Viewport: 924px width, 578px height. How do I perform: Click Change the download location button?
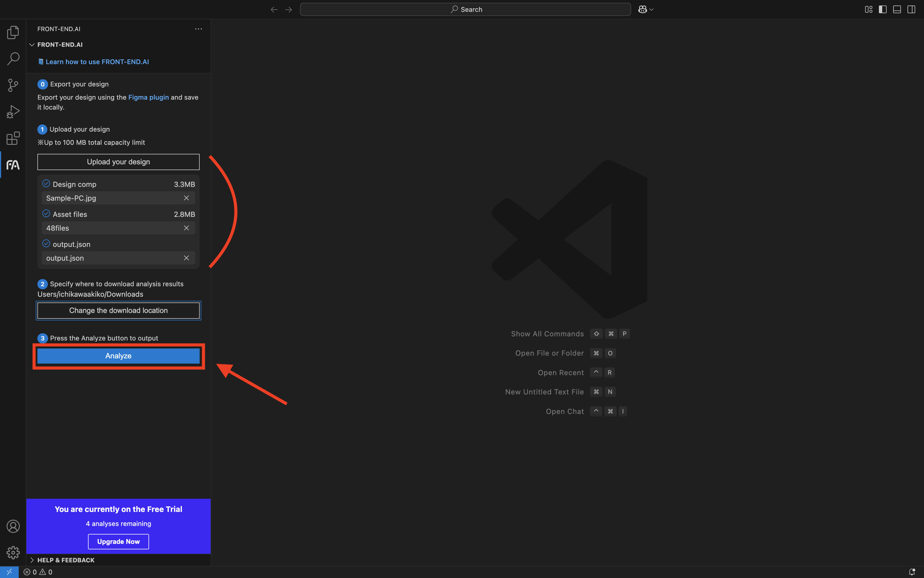point(118,310)
